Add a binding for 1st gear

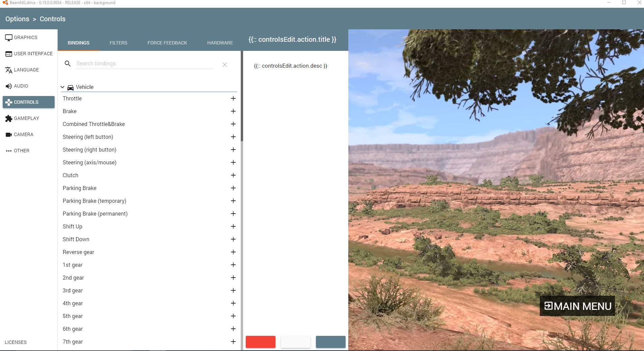[233, 265]
